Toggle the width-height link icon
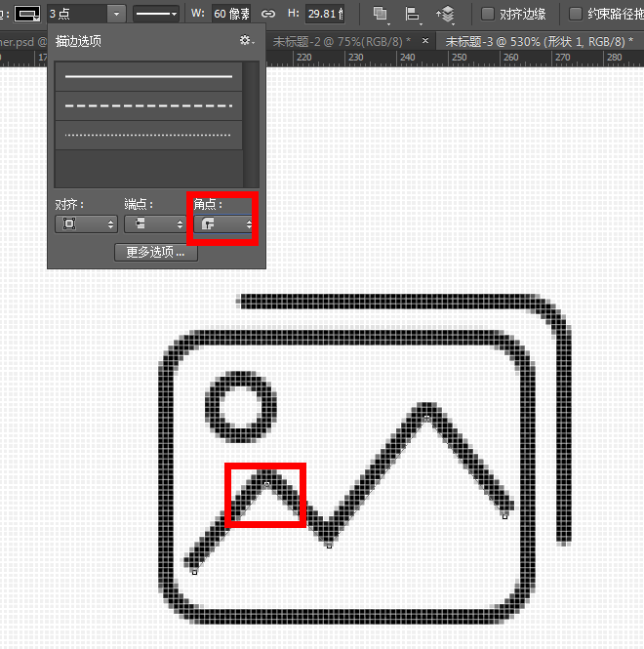Image resolution: width=644 pixels, height=649 pixels. 268,14
